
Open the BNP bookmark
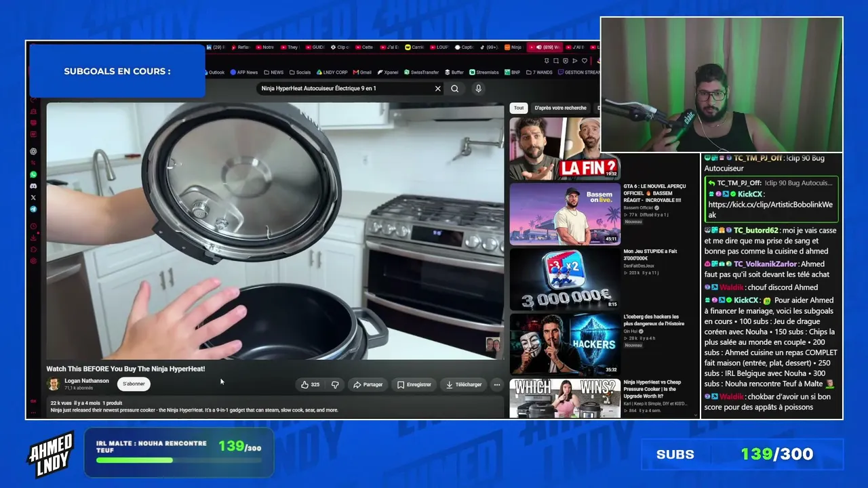tap(512, 73)
